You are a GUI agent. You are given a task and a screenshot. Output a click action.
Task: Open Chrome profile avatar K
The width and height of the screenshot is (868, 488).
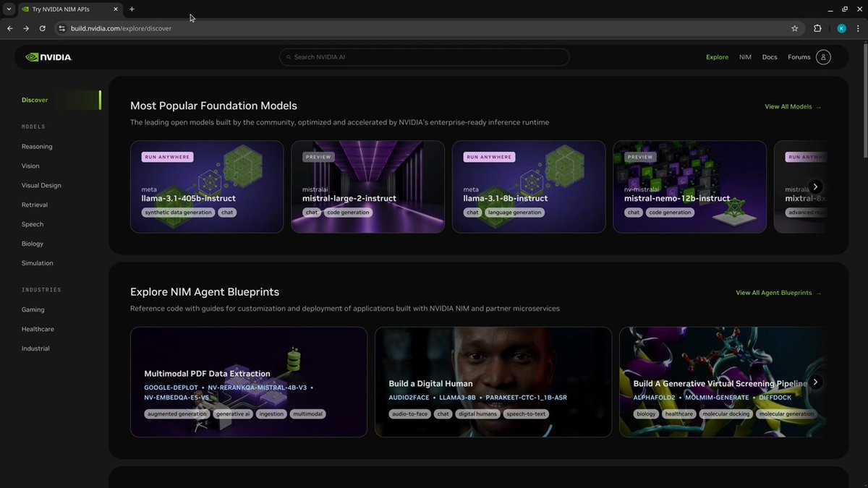click(x=841, y=28)
